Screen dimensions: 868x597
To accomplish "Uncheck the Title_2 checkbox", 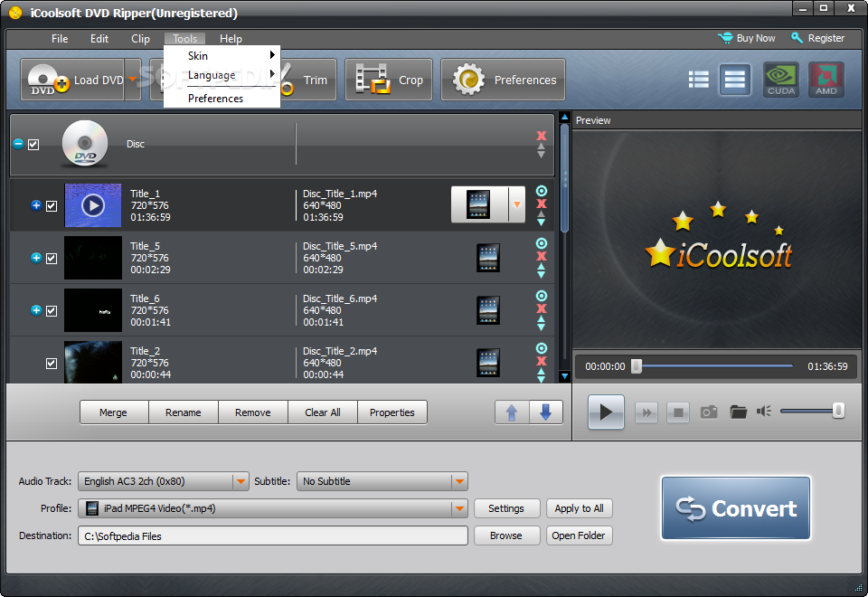I will (52, 364).
